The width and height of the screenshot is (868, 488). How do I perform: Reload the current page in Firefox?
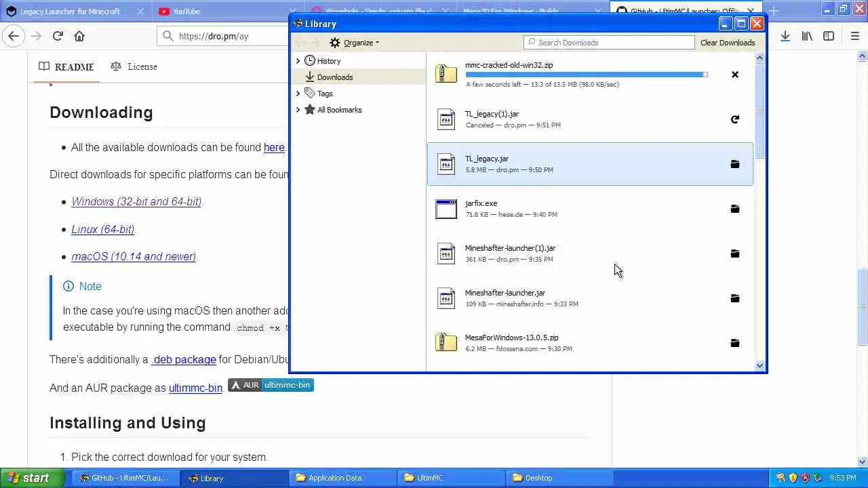coord(58,36)
